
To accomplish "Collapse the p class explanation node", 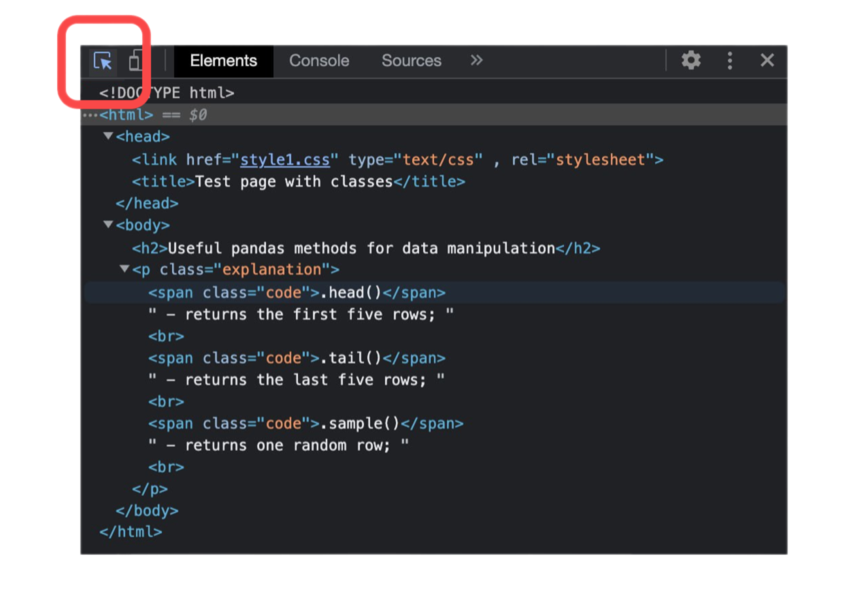I will coord(124,269).
